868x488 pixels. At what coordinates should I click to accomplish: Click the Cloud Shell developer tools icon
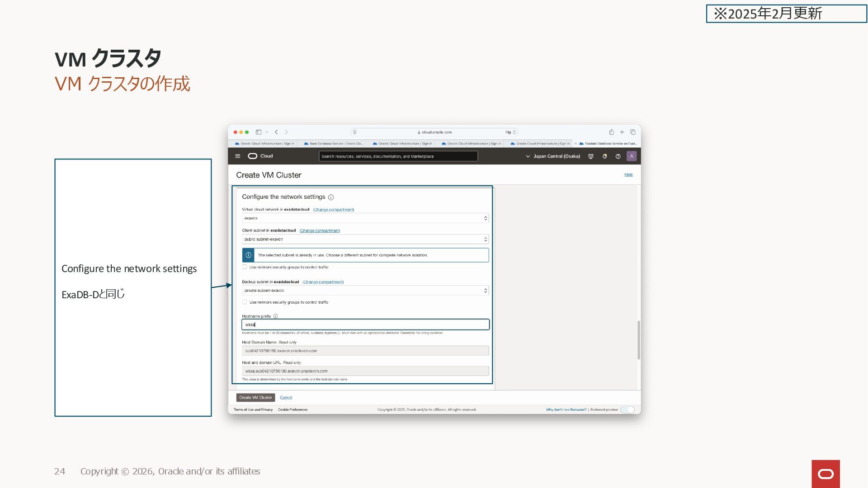[590, 156]
